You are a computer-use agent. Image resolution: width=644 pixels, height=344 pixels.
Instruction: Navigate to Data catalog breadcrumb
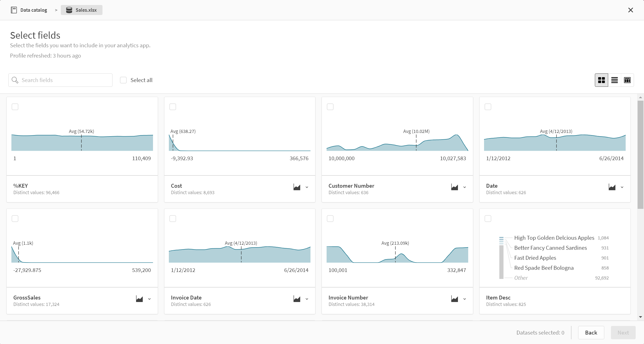[x=29, y=9]
